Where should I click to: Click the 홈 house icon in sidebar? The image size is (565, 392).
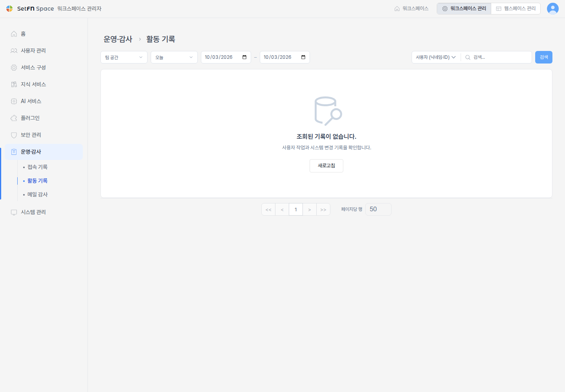point(14,34)
